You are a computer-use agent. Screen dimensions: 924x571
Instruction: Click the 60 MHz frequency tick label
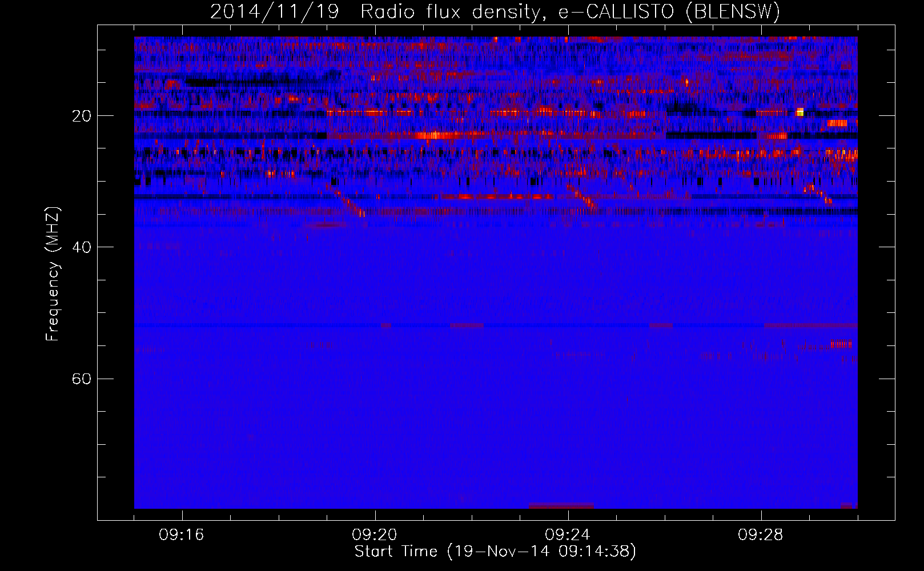(x=82, y=379)
